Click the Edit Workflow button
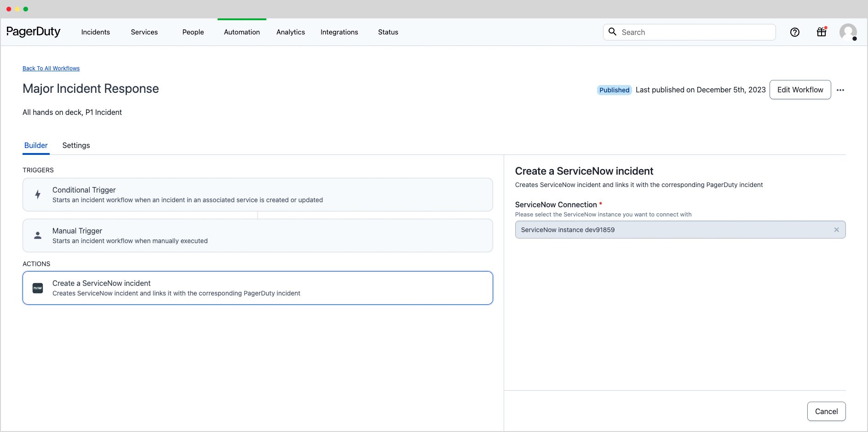868x432 pixels. pos(800,90)
